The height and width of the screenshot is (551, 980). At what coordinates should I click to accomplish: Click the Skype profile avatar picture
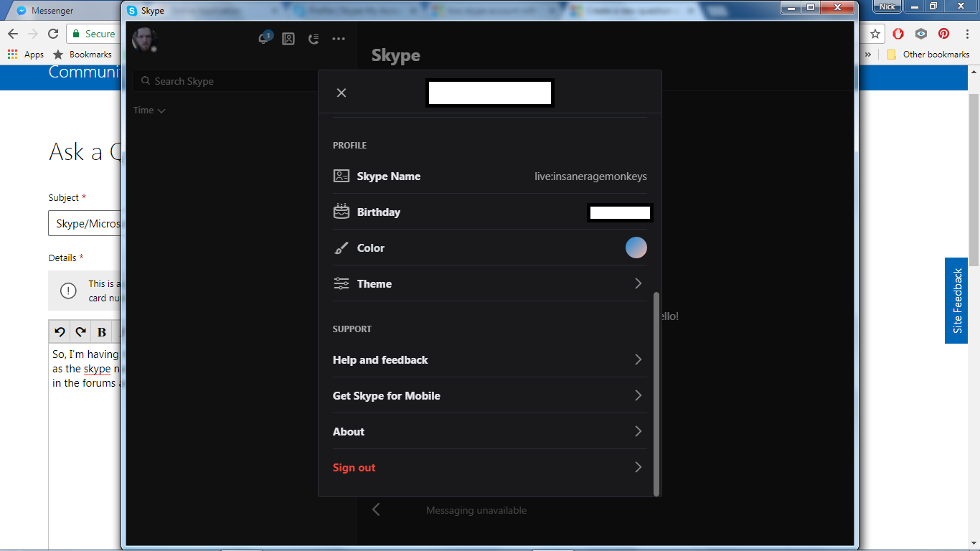[145, 39]
